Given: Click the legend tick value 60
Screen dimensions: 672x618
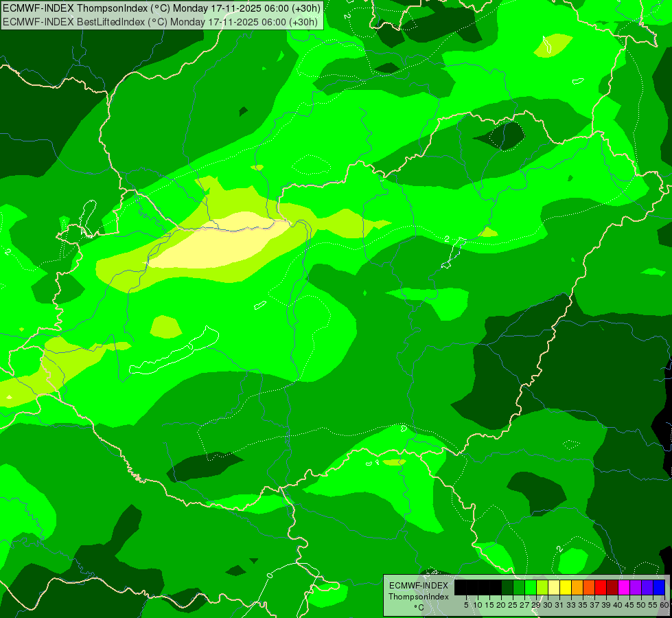Looking at the screenshot, I should pos(664,605).
